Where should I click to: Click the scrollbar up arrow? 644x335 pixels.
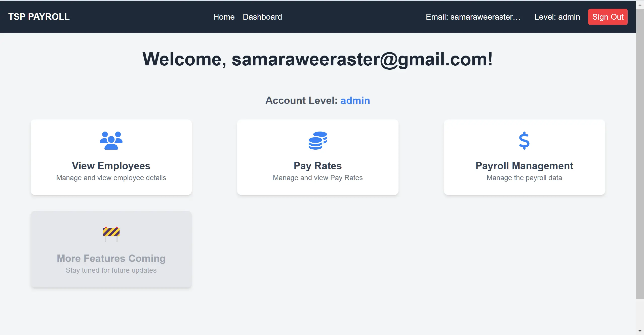coord(640,5)
